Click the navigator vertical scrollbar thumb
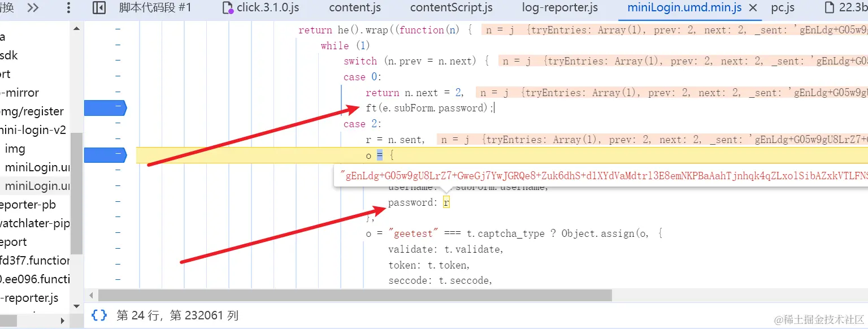Screen dimensions: 868x329 click(x=77, y=194)
